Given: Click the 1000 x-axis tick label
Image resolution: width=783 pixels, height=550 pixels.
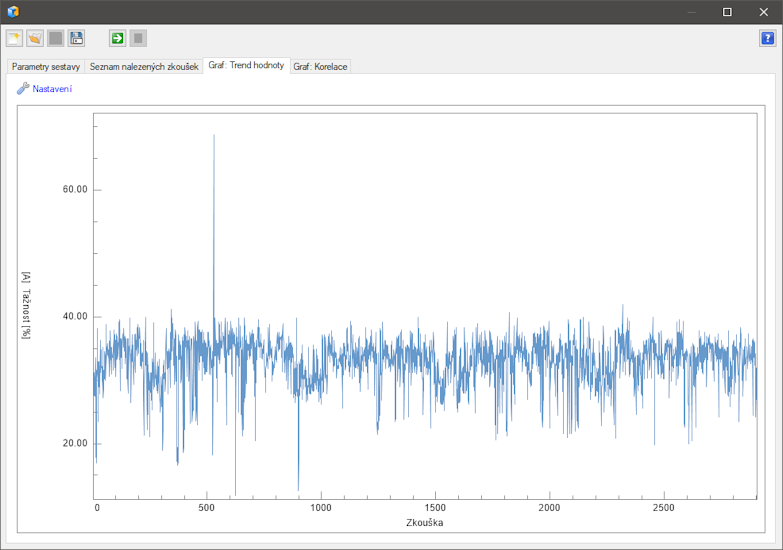Looking at the screenshot, I should (x=321, y=508).
